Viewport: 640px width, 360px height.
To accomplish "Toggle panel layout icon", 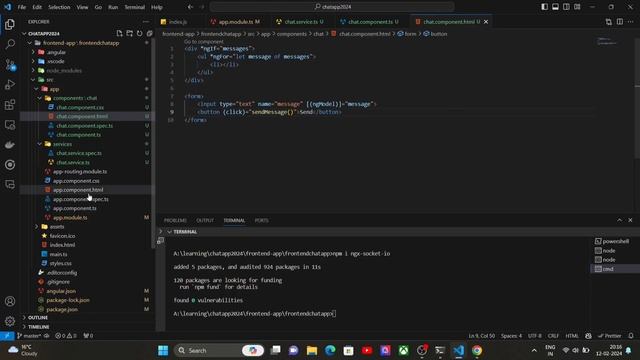I will (x=556, y=7).
